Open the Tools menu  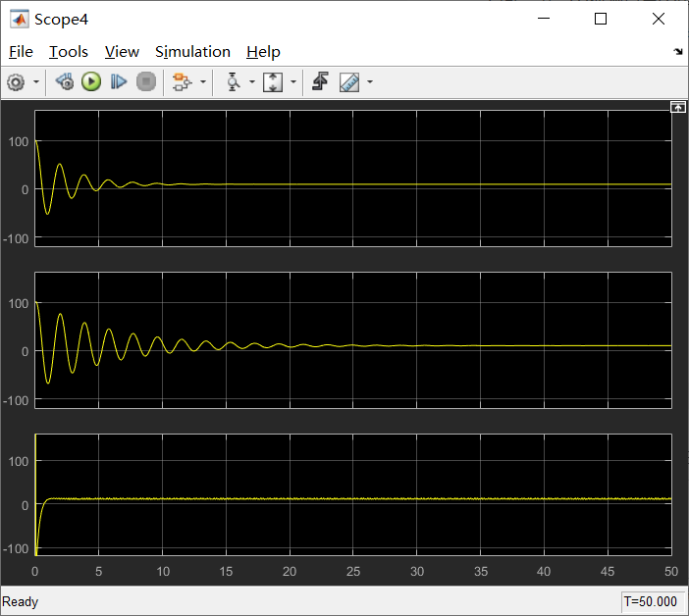point(68,52)
